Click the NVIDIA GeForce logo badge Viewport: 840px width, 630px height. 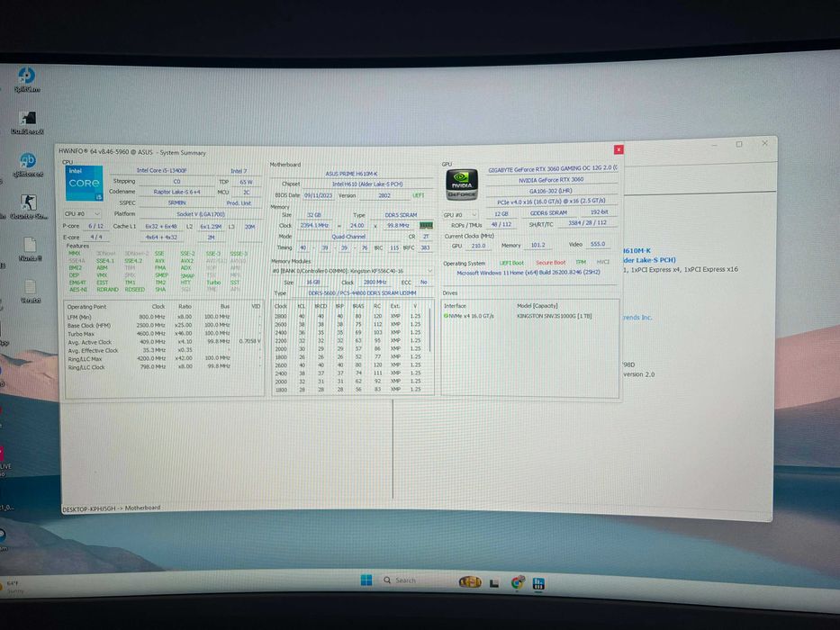462,184
